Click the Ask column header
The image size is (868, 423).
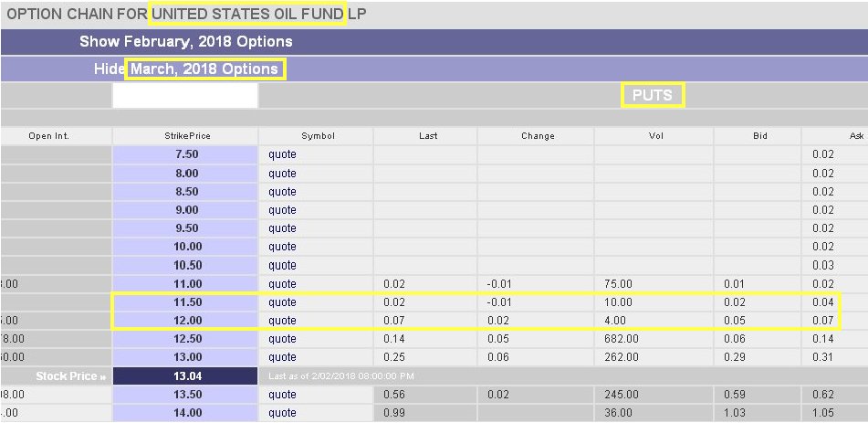tap(856, 136)
